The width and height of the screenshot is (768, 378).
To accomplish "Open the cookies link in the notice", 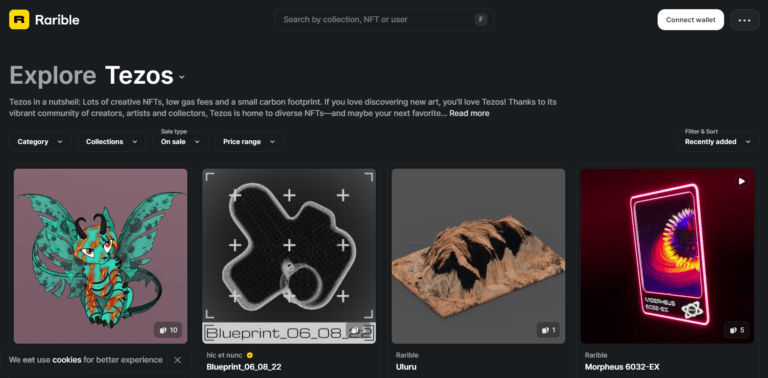I will 67,360.
